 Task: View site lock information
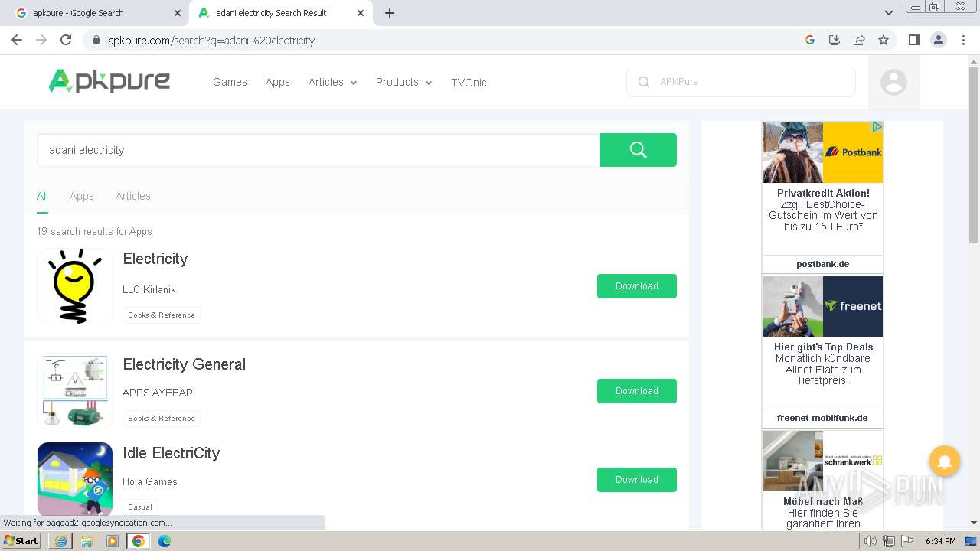pyautogui.click(x=96, y=41)
